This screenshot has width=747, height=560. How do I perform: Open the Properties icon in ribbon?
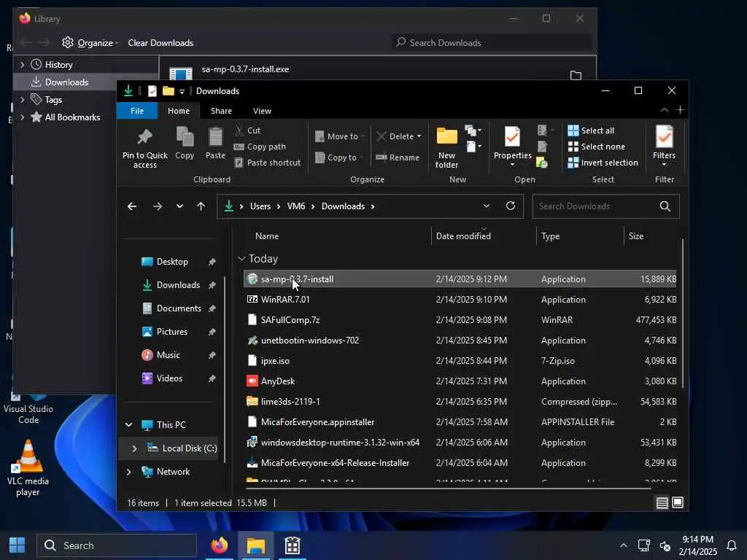[512, 137]
